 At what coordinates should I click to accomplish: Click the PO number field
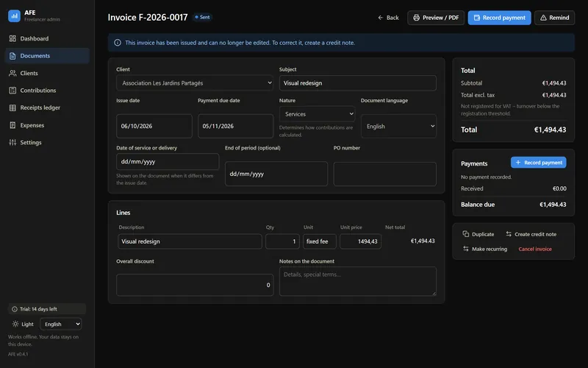[x=384, y=174]
